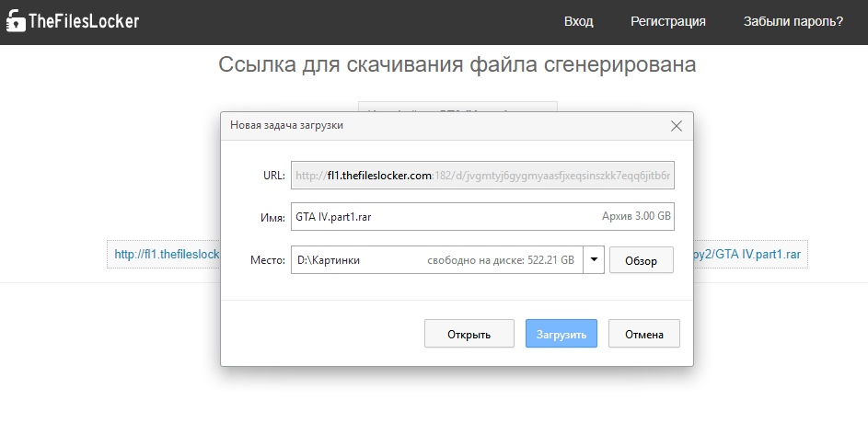Click the page heading Ссылка для скачивания
Viewport: 868px width, 434px height.
tap(457, 64)
